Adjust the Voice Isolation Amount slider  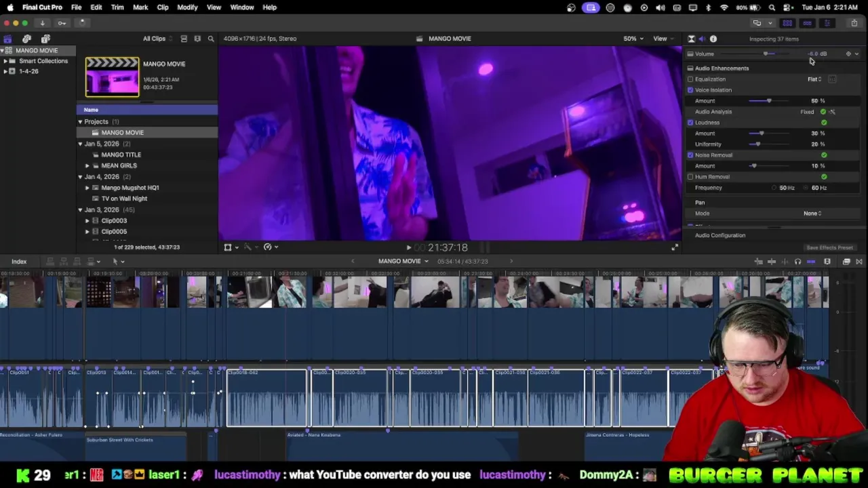[x=769, y=101]
